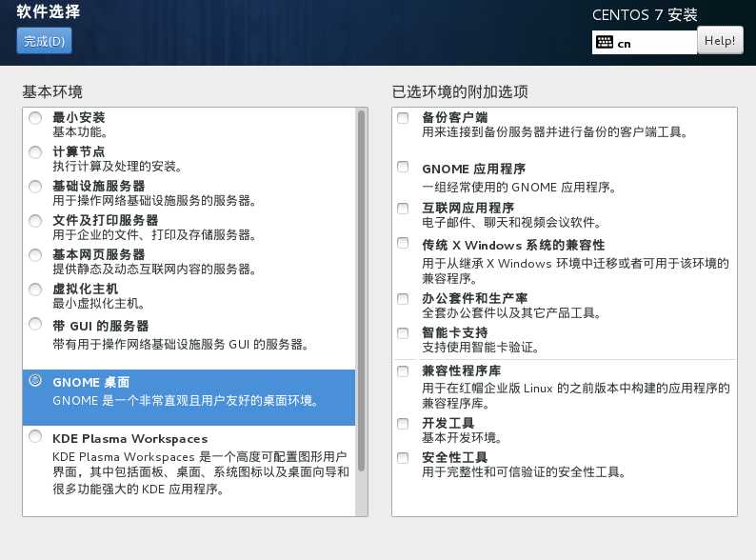
Task: Choose the 计算节点 environment radio
Action: [35, 152]
